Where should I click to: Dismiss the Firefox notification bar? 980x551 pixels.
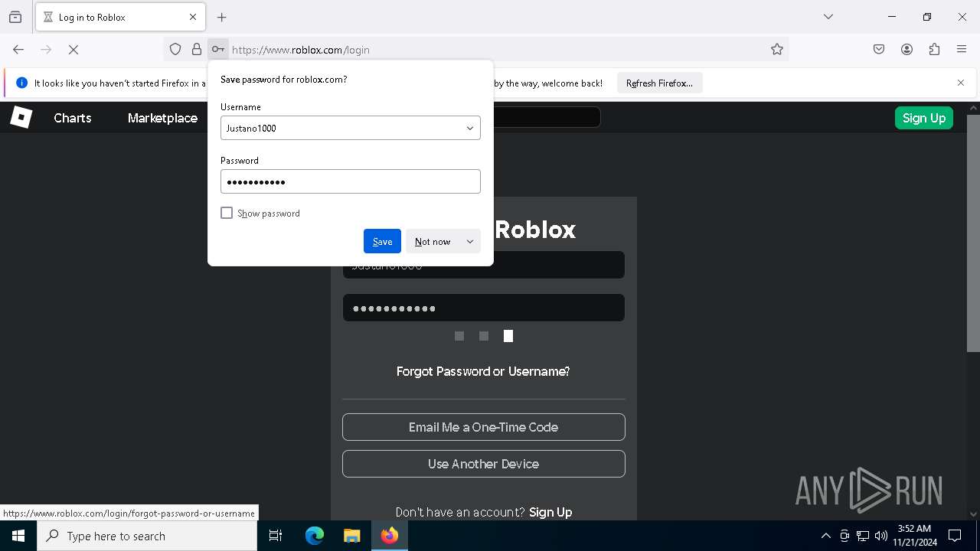point(961,83)
